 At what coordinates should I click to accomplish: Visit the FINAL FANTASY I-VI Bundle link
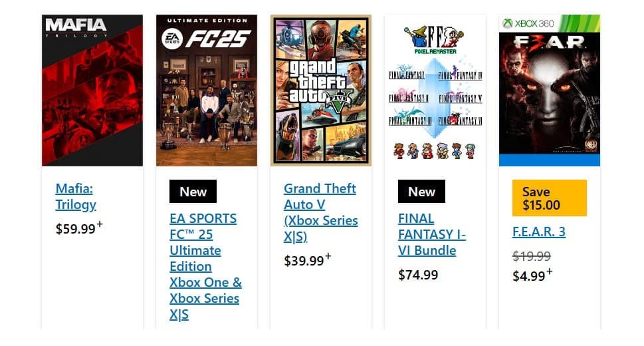[432, 234]
